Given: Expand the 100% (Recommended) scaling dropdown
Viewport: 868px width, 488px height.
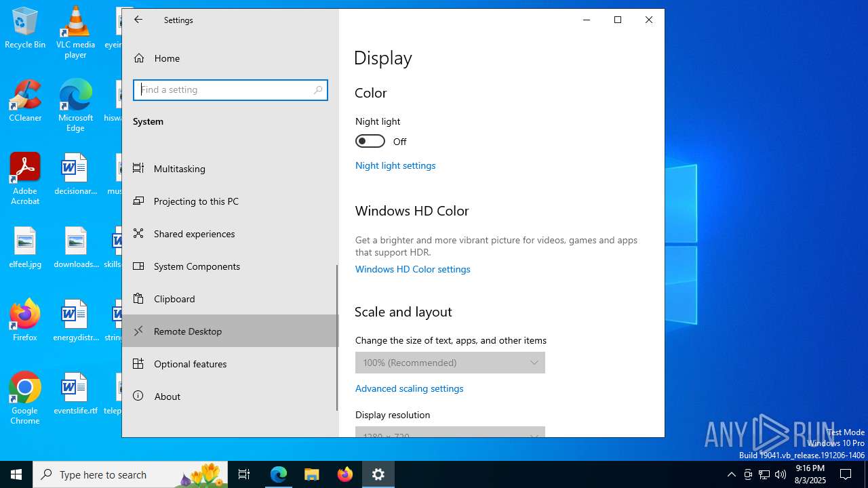Looking at the screenshot, I should [x=450, y=363].
